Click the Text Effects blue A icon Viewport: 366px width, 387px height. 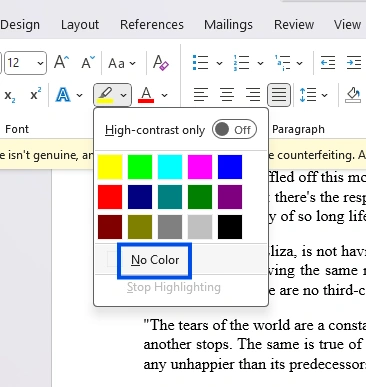[x=63, y=95]
